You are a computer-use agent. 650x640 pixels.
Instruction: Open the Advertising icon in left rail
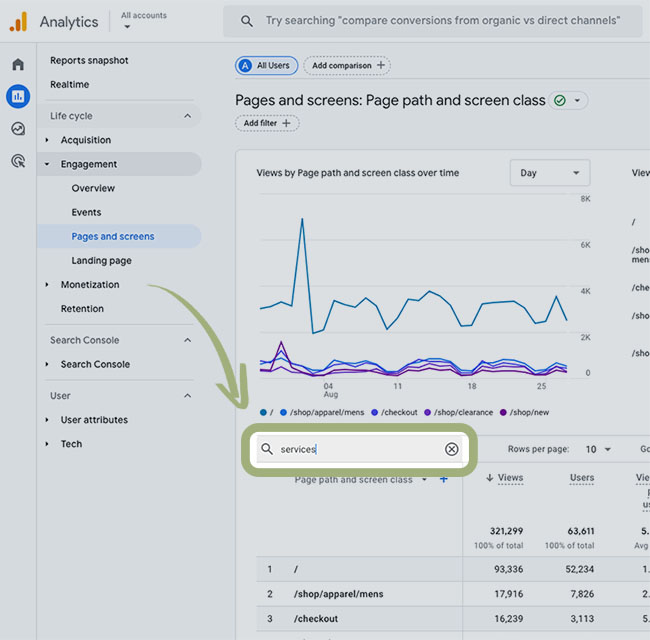pos(18,161)
